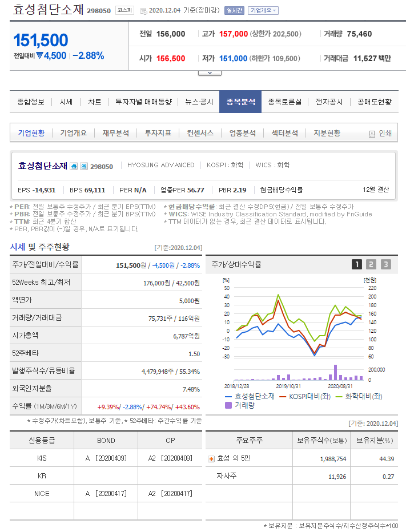Toggle the 실시간 realtime button
This screenshot has height=532, width=406.
point(235,10)
